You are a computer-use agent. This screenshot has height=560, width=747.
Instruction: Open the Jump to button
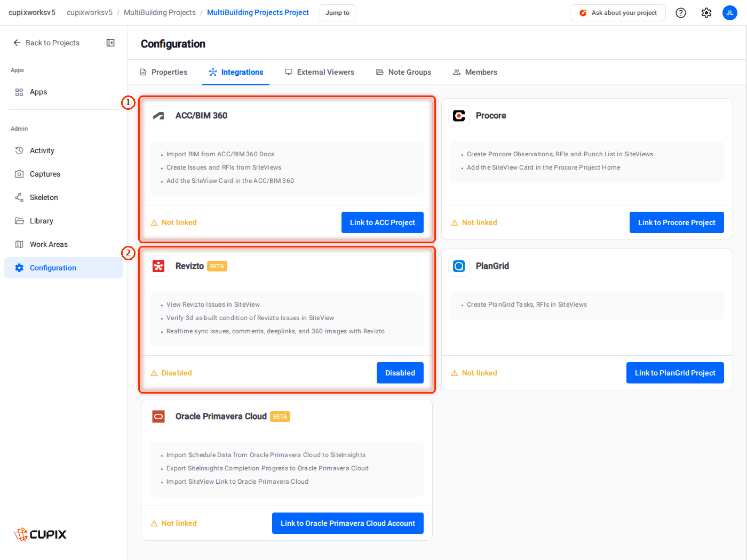[337, 13]
